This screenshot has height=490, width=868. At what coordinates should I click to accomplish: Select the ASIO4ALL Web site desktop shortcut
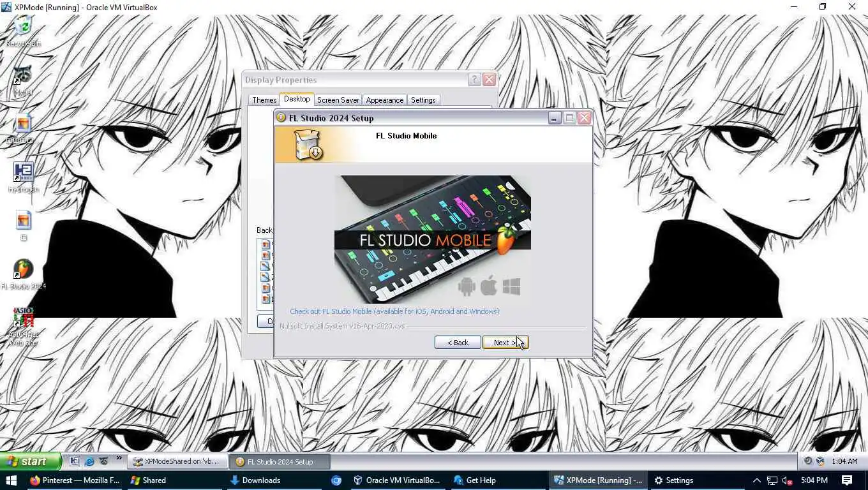[23, 327]
